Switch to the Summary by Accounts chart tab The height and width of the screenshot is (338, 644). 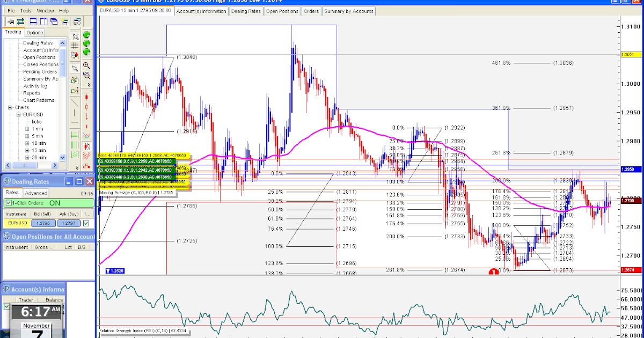coord(348,11)
